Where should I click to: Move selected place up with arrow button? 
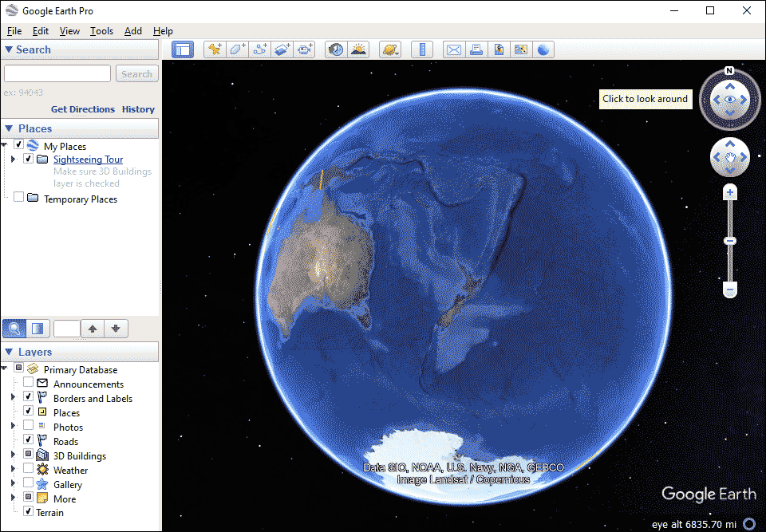(x=93, y=329)
